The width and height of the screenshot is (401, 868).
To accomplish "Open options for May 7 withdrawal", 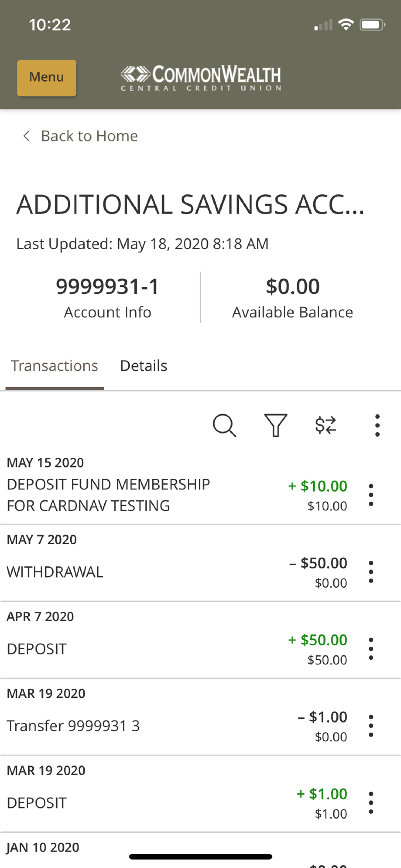I will coord(371,572).
